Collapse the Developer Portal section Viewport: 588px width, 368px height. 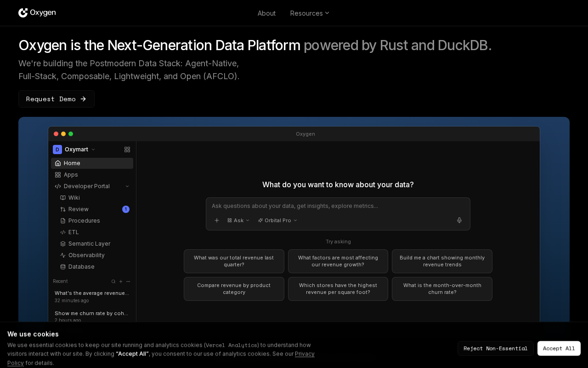pyautogui.click(x=127, y=186)
